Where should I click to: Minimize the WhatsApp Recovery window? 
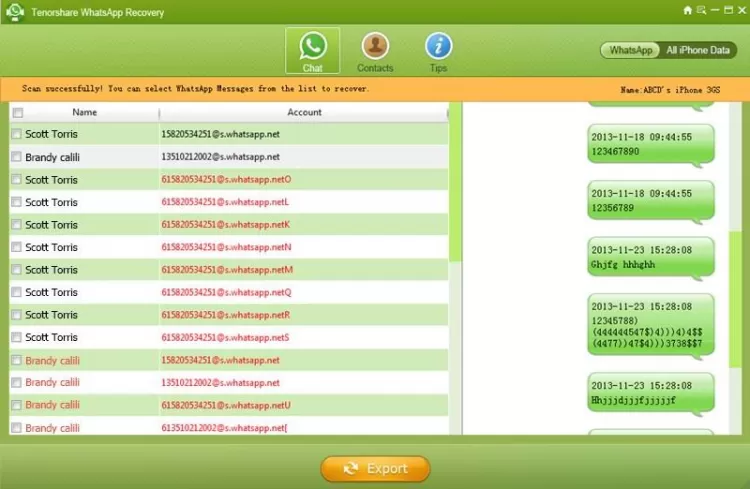tap(715, 10)
